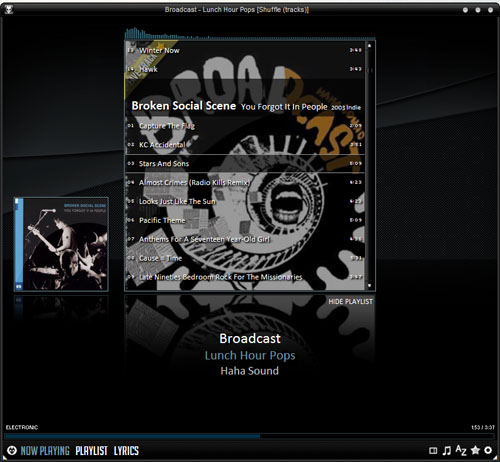
Task: Click the playlist scrollbar thumb
Action: pyautogui.click(x=369, y=70)
